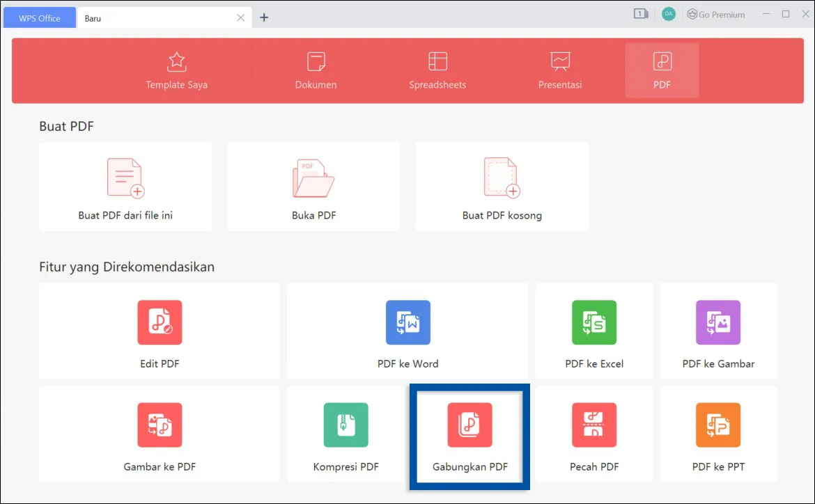Open the Gambar ke PDF tool
This screenshot has width=815, height=504.
159,434
